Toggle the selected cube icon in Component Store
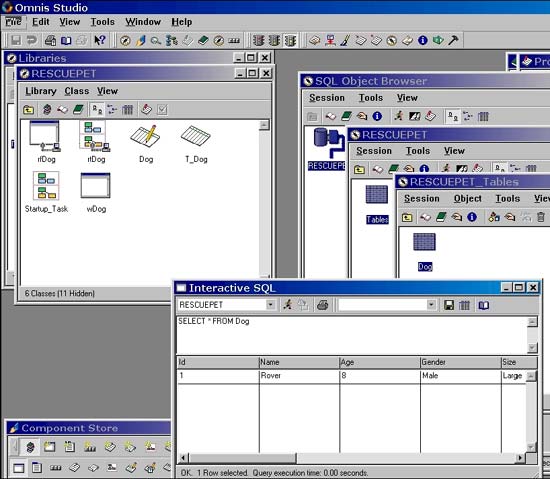The height and width of the screenshot is (479, 550). click(x=30, y=447)
